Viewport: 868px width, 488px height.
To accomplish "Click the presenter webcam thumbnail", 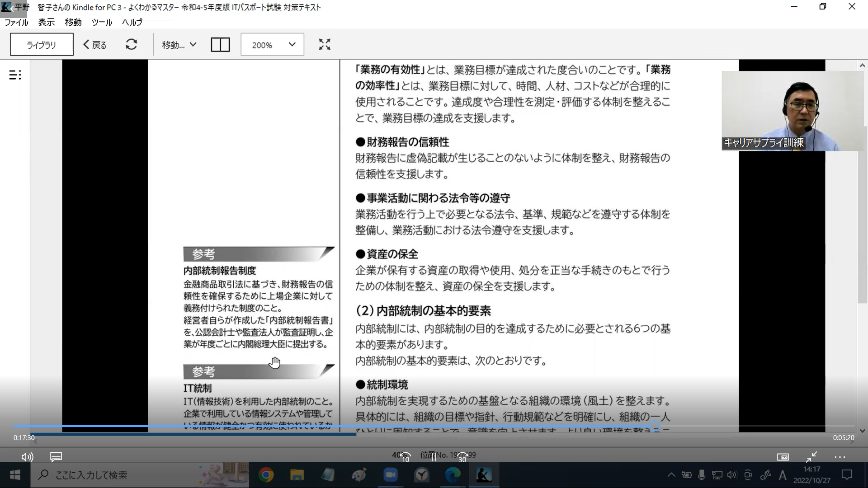I will coord(792,111).
